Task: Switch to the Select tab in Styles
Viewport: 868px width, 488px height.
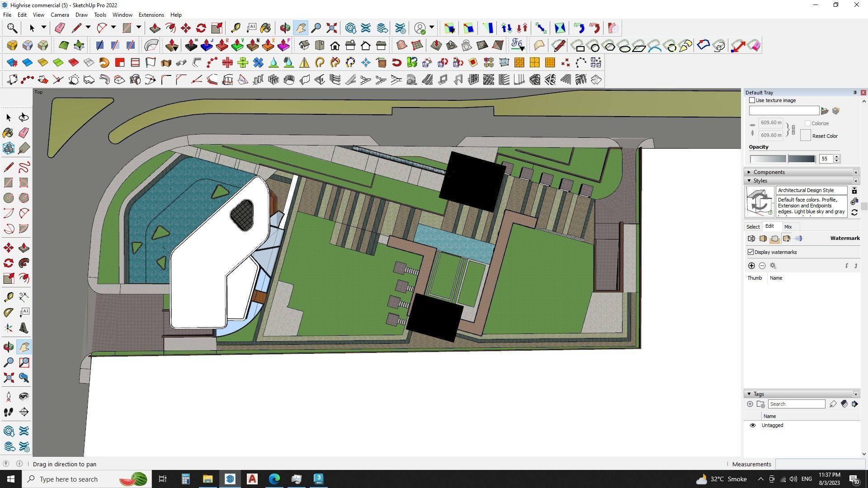Action: 753,227
